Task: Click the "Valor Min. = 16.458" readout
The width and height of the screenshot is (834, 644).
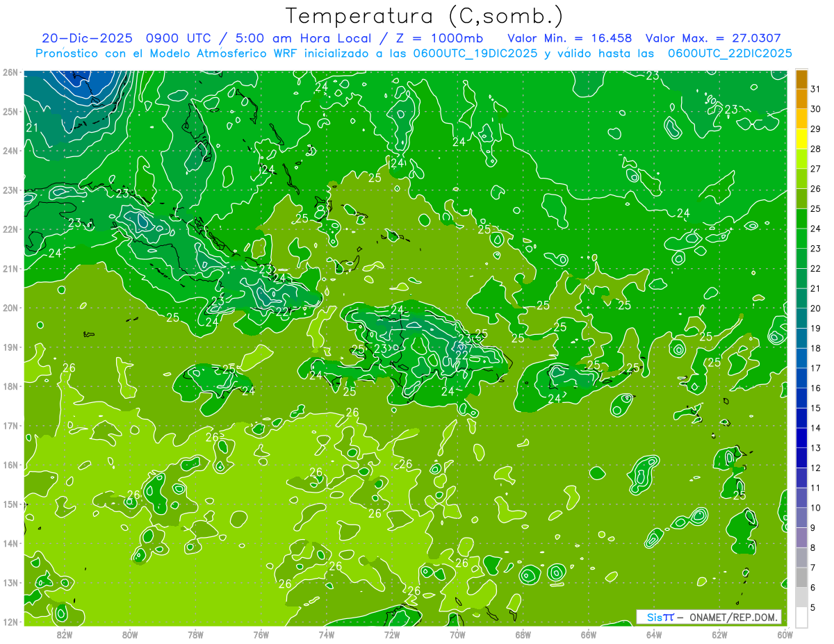Action: [x=570, y=38]
